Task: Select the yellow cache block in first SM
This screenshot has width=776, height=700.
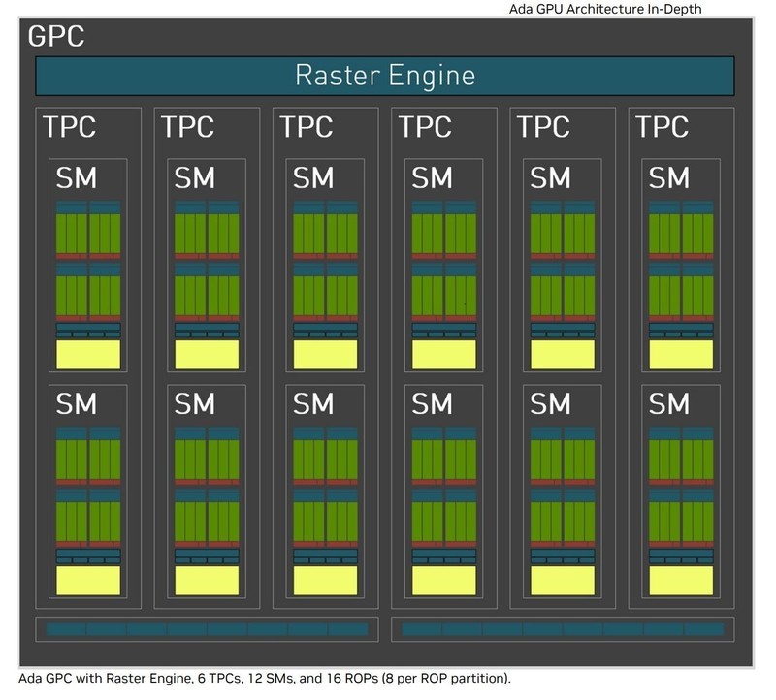Action: point(86,356)
